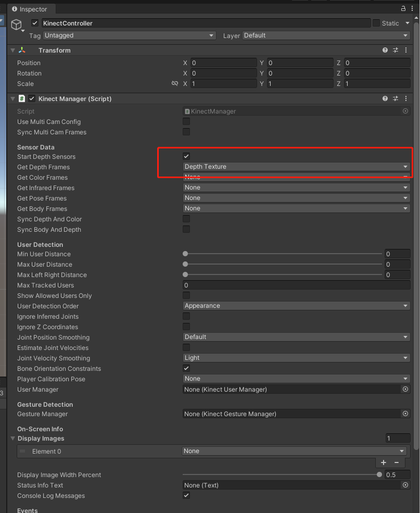The height and width of the screenshot is (513, 420).
Task: Collapse the Transform component foldout
Action: click(12, 50)
